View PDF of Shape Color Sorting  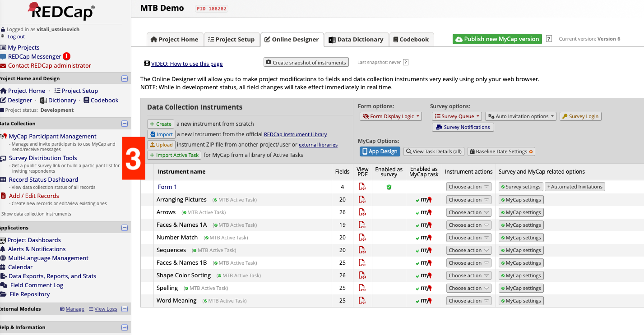click(x=362, y=275)
